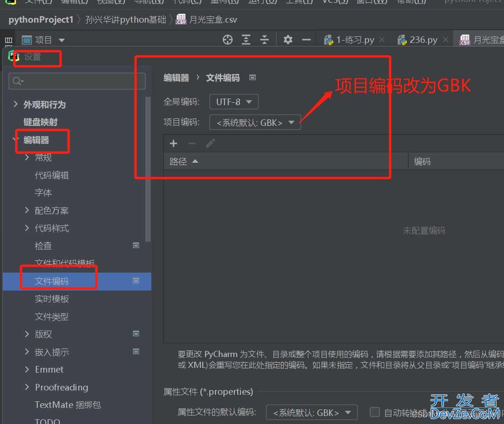Click 编辑器 in the settings breadcrumb
Viewport: 504px width, 424px height.
pyautogui.click(x=176, y=78)
